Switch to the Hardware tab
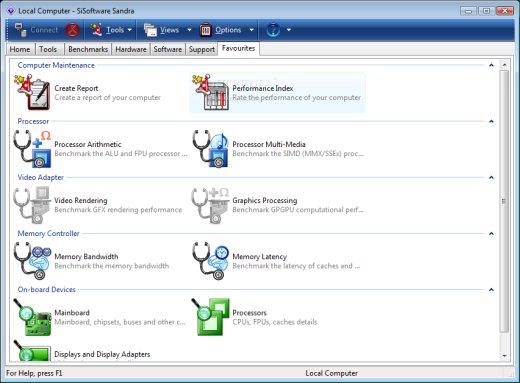 tap(131, 49)
